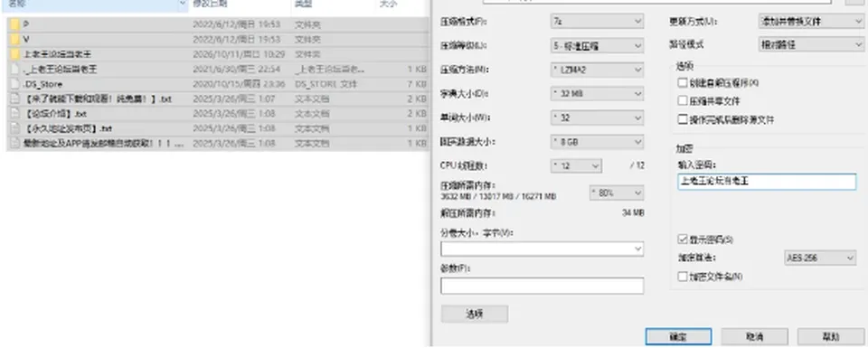Click the 选项 button below parameters

coord(475,314)
